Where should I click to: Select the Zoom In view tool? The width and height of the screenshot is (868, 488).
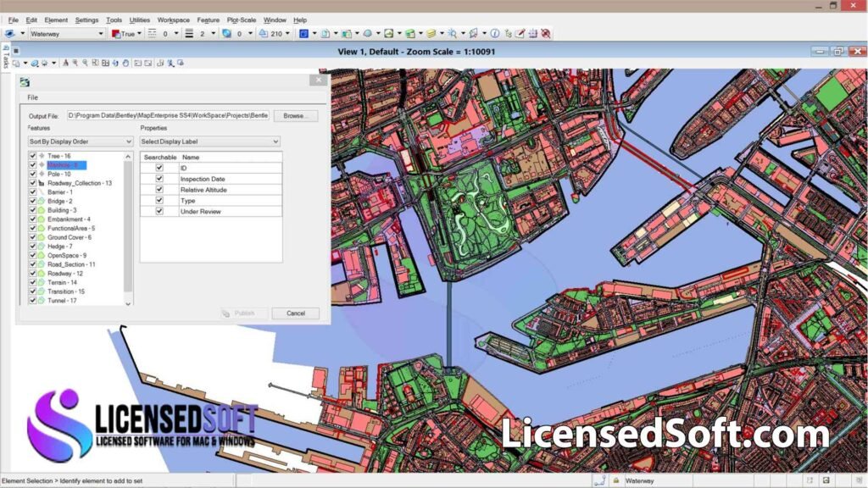coord(75,63)
